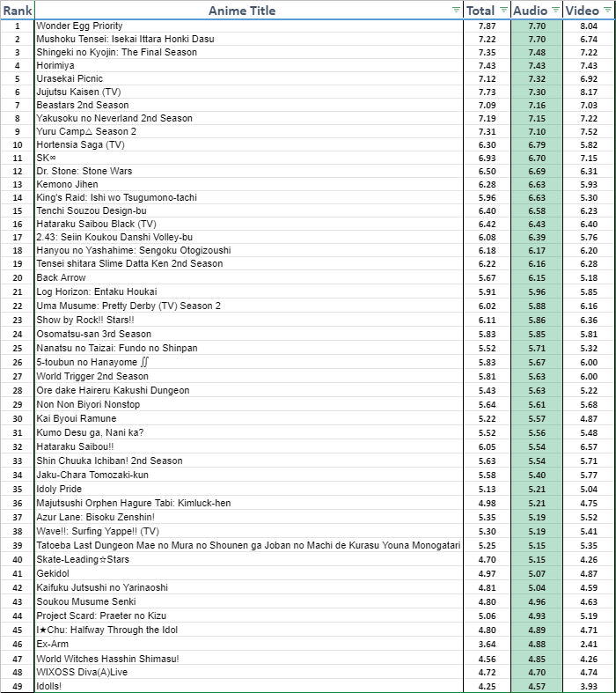This screenshot has width=616, height=693.
Task: Open the Anime Title column filter
Action: click(456, 11)
